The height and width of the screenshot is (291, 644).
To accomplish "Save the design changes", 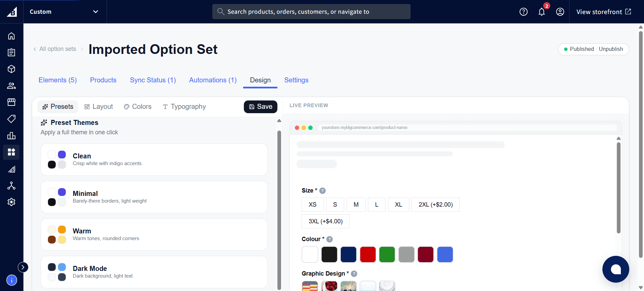I will 261,107.
